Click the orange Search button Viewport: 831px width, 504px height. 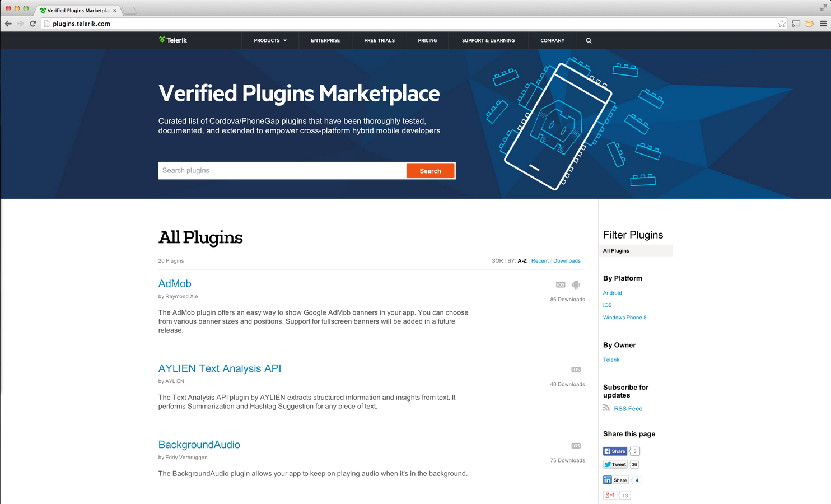coord(430,171)
